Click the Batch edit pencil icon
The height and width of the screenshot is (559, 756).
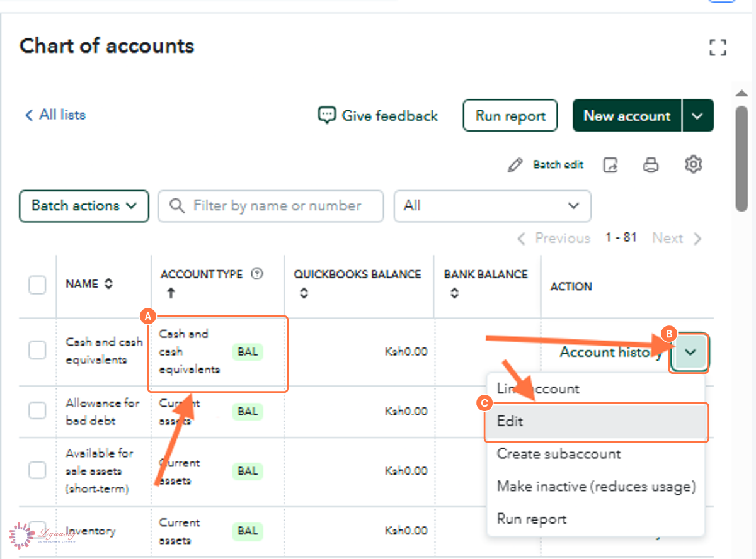[x=515, y=165]
